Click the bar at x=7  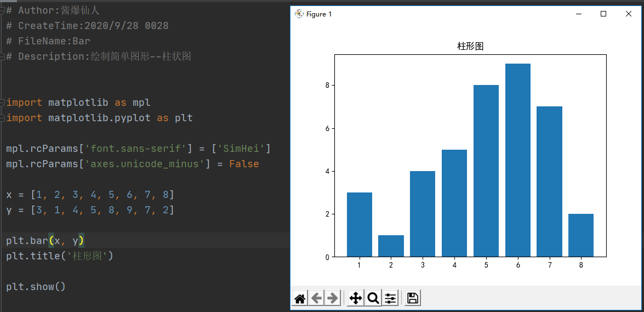point(549,181)
